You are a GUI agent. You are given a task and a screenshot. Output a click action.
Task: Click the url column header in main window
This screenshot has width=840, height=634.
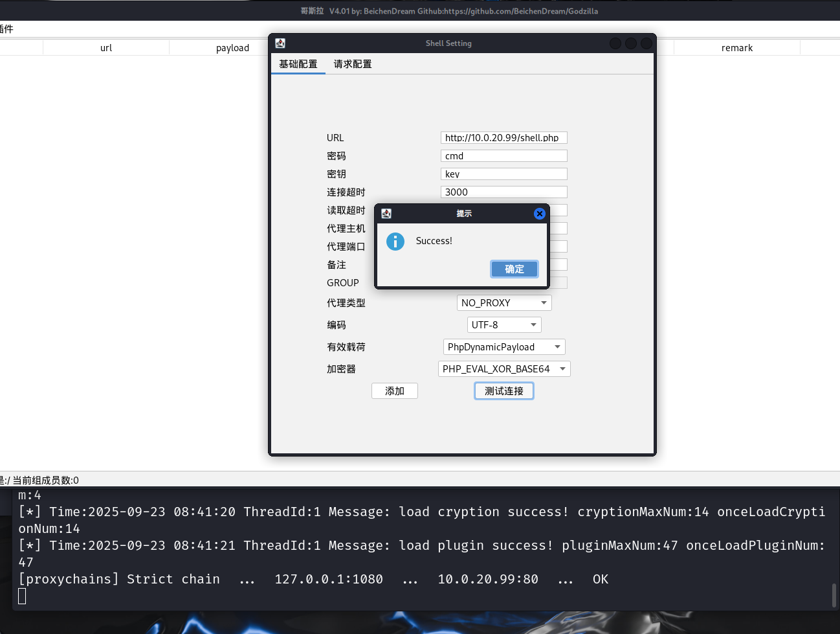click(x=106, y=48)
